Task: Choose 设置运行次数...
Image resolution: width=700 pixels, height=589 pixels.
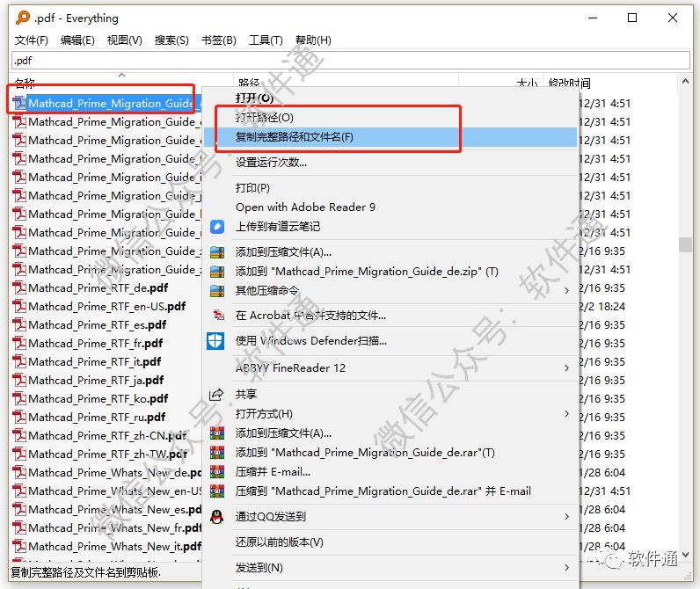Action: 271,163
